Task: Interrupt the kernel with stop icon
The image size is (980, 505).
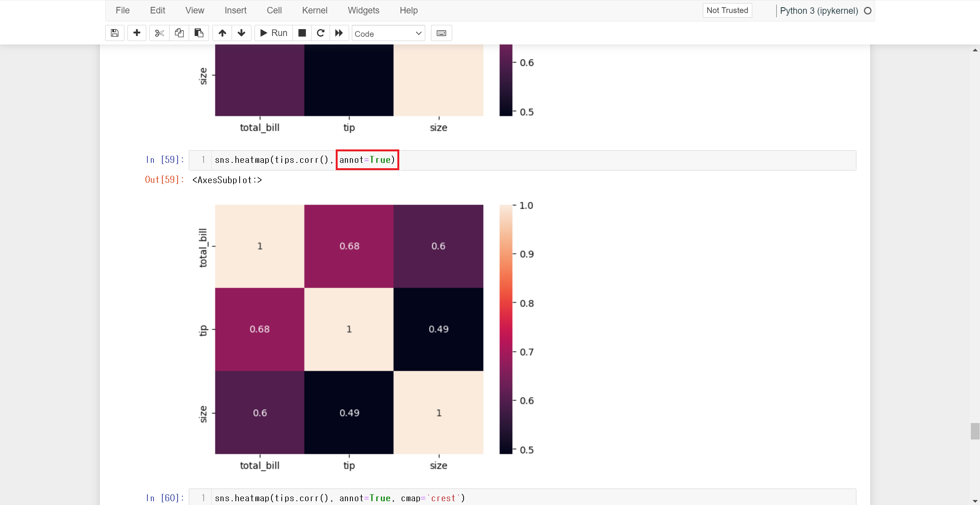Action: click(x=302, y=33)
